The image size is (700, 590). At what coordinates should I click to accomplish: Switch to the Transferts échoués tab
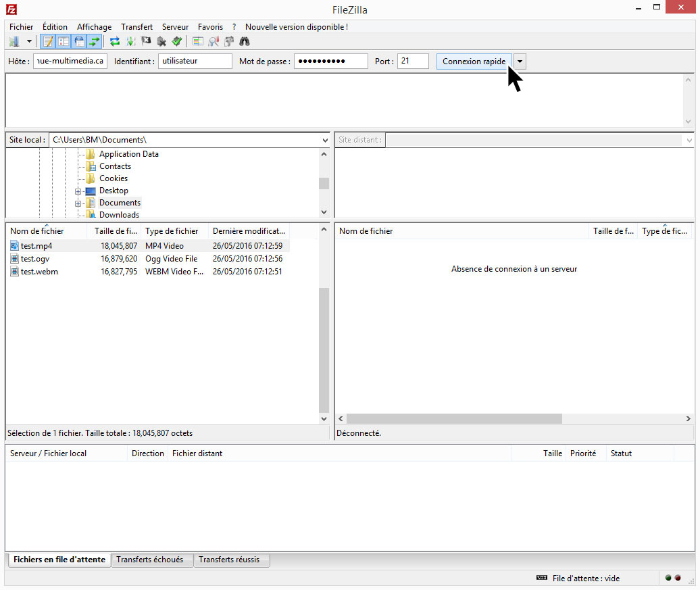pyautogui.click(x=149, y=560)
